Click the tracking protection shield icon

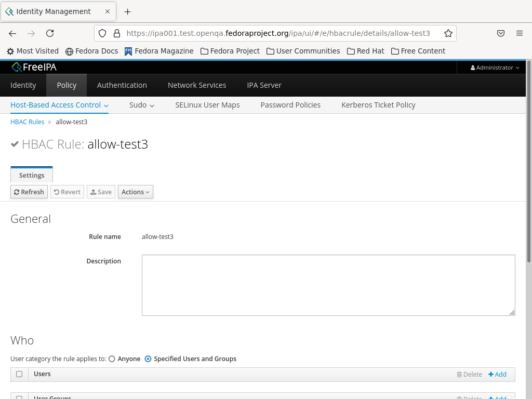[x=102, y=33]
